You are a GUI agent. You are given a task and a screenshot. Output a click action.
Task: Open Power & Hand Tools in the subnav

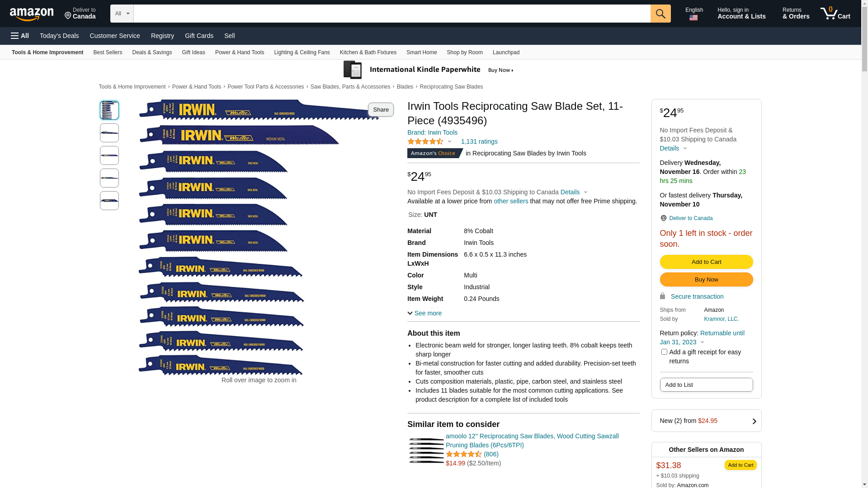point(240,52)
